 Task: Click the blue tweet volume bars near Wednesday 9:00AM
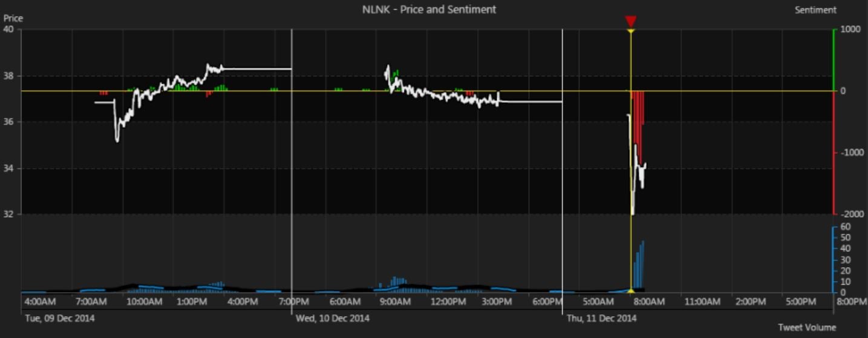pyautogui.click(x=397, y=283)
